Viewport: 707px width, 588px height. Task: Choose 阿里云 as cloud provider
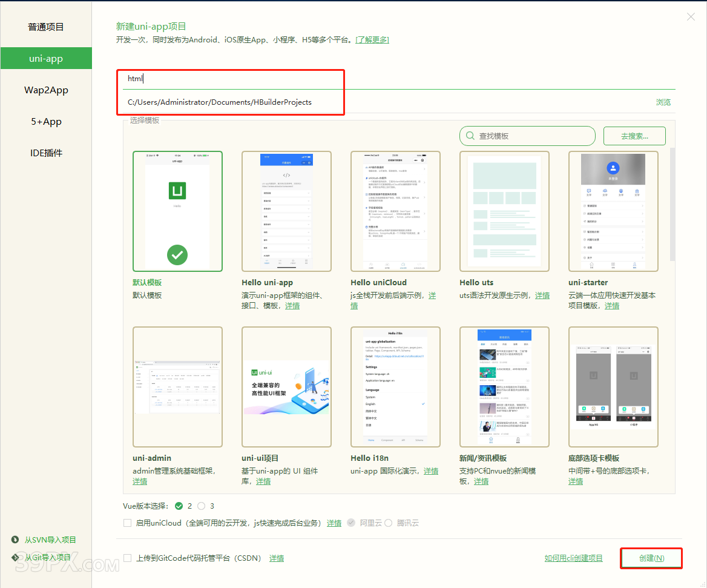point(351,523)
